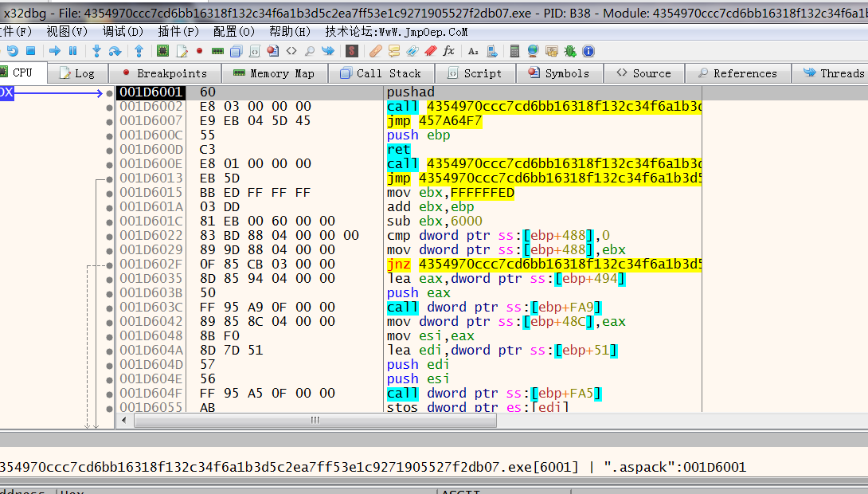
Task: Open the 配置(O) options menu
Action: [233, 32]
